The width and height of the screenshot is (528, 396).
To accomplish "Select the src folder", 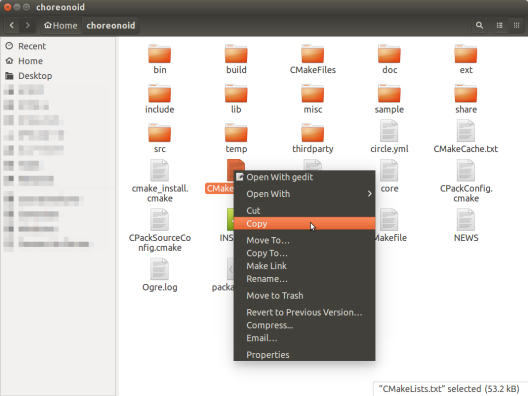I will point(160,138).
